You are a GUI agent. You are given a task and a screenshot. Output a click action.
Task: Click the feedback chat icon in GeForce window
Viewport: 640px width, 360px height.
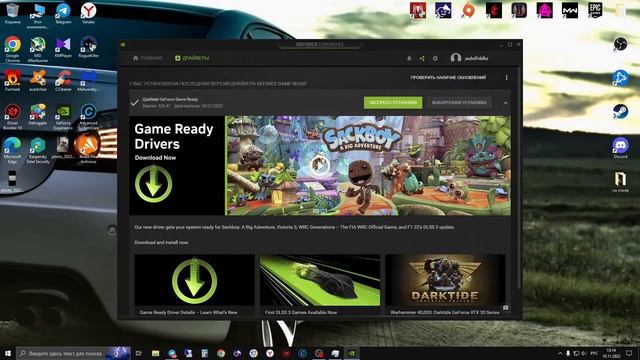[506, 308]
